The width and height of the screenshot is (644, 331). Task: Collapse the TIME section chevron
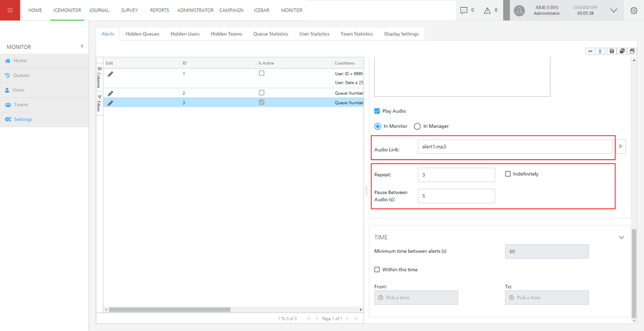click(621, 237)
